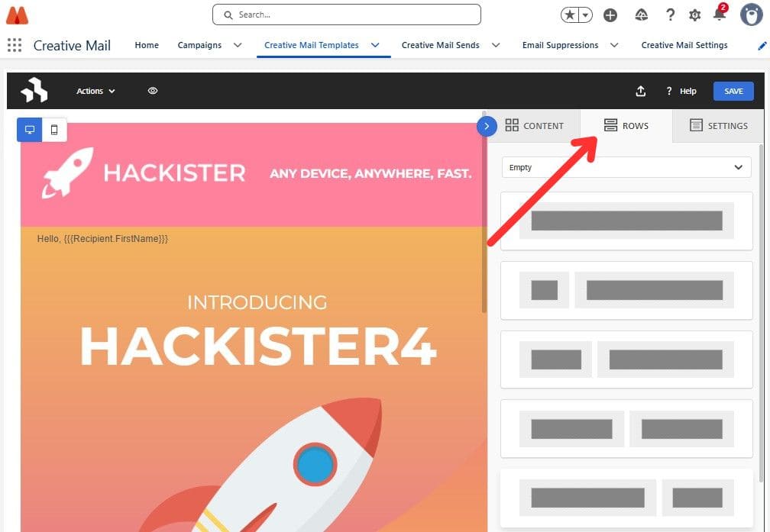Viewport: 770px width, 532px height.
Task: Expand the Email Suppressions chevron
Action: coord(614,45)
